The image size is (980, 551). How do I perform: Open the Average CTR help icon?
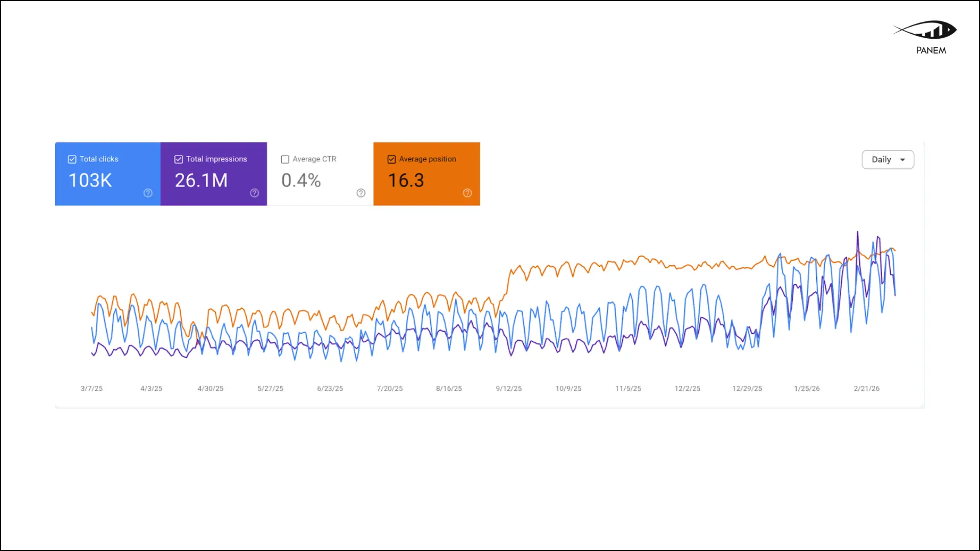361,193
